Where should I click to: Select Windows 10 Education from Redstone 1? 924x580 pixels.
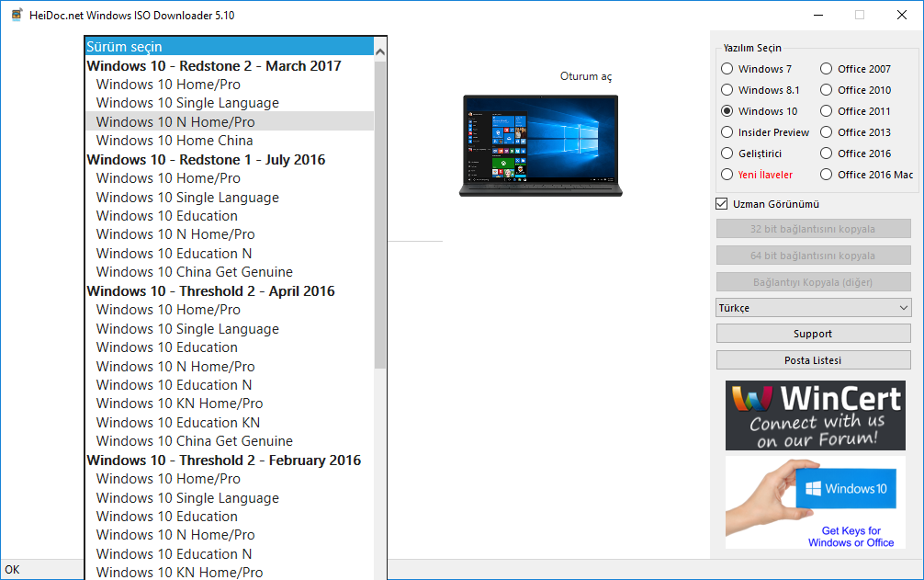tap(166, 215)
